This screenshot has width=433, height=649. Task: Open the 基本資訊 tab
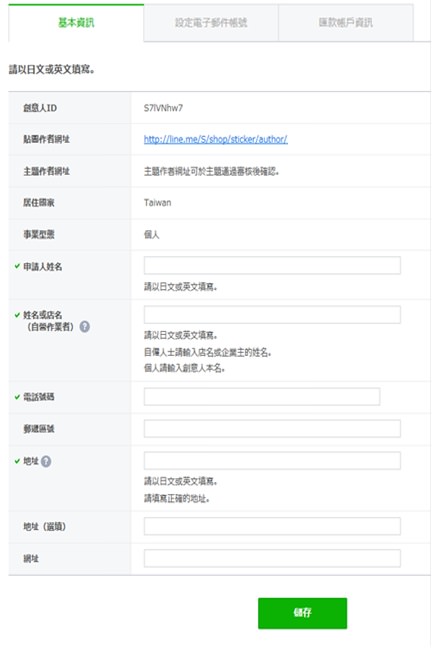[x=76, y=23]
